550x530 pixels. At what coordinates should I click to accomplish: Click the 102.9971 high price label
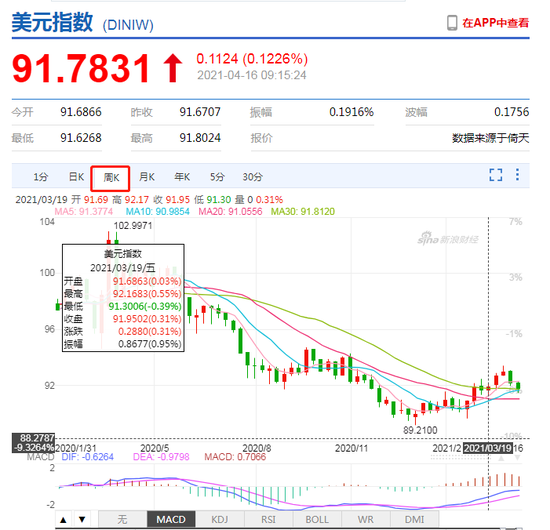(x=133, y=226)
